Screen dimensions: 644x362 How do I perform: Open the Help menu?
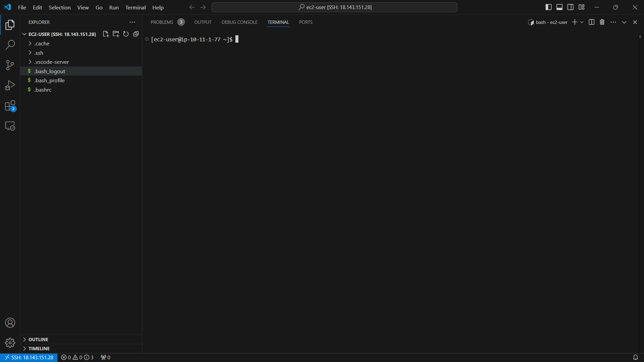coord(158,7)
